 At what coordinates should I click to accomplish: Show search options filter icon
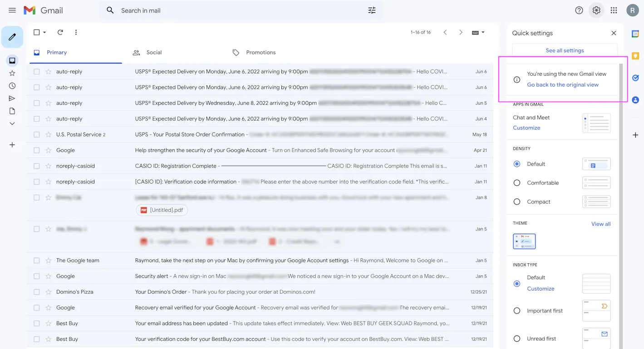[372, 10]
